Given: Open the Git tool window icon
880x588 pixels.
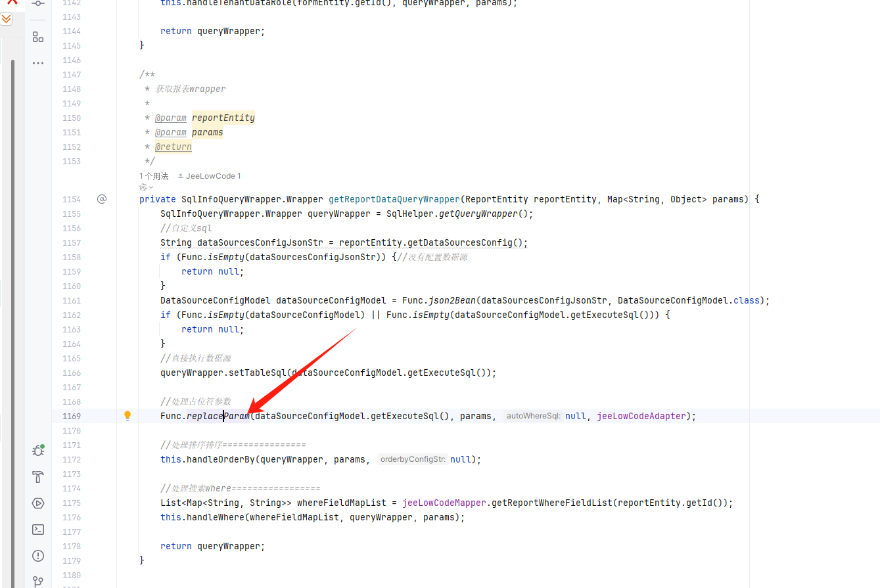Looking at the screenshot, I should (38, 581).
